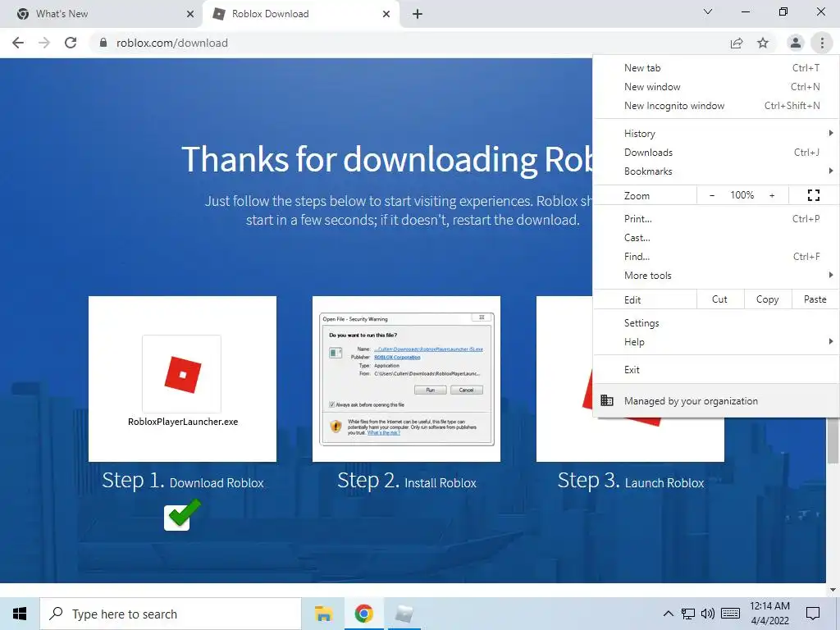Choose New tab from menu

click(x=716, y=68)
